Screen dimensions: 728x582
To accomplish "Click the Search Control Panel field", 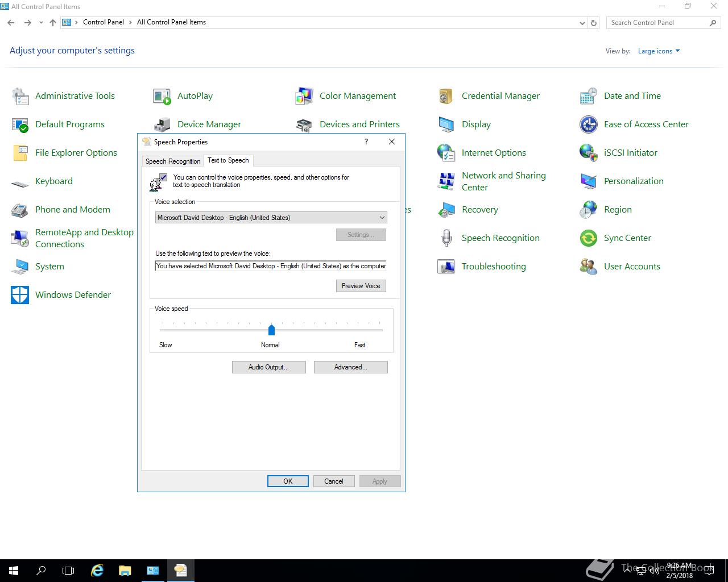I will click(x=663, y=23).
